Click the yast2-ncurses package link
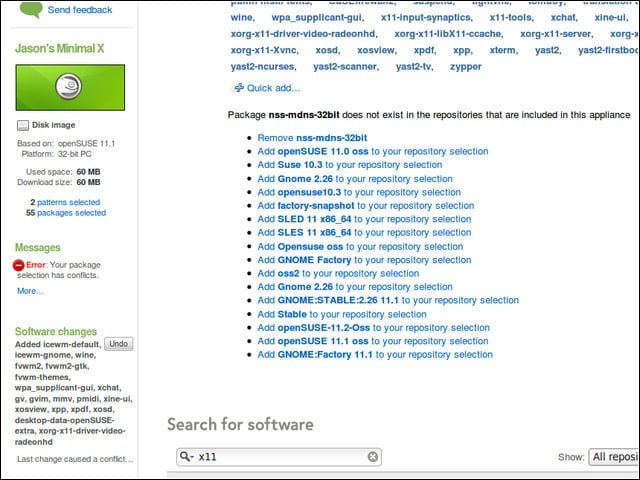This screenshot has width=640, height=480. pyautogui.click(x=263, y=67)
